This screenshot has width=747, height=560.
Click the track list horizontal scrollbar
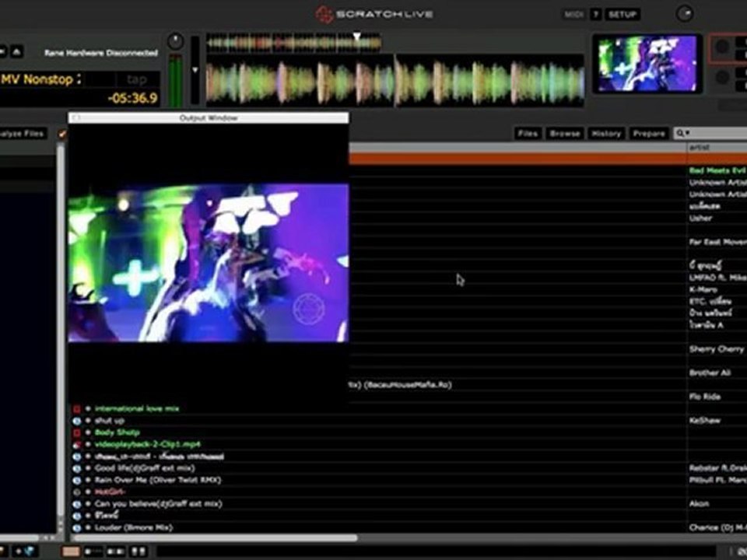215,537
